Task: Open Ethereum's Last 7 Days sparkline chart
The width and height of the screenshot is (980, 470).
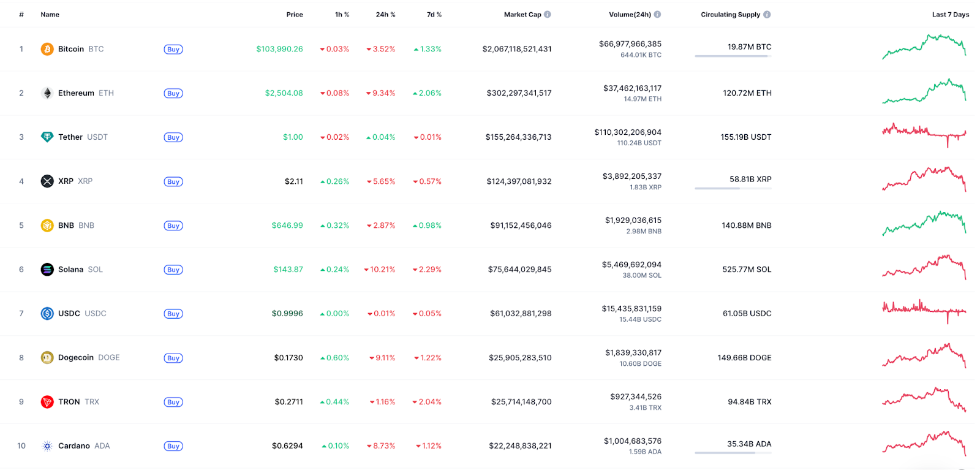Action: click(x=924, y=91)
